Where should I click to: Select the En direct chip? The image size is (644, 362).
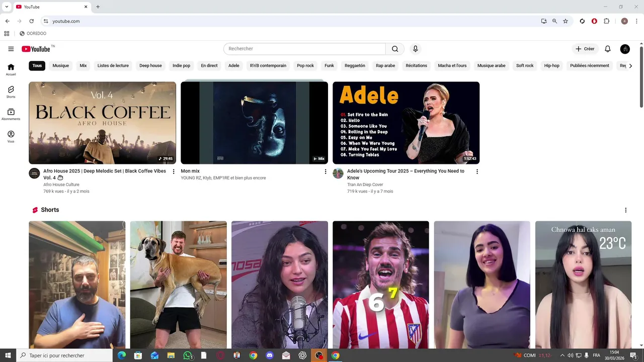pyautogui.click(x=209, y=65)
